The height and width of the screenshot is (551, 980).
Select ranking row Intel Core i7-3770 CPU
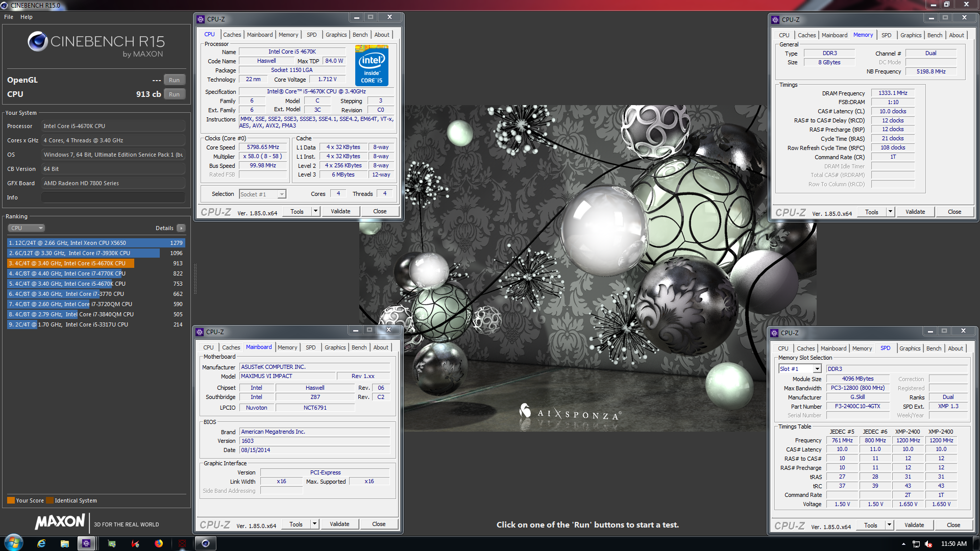(96, 294)
